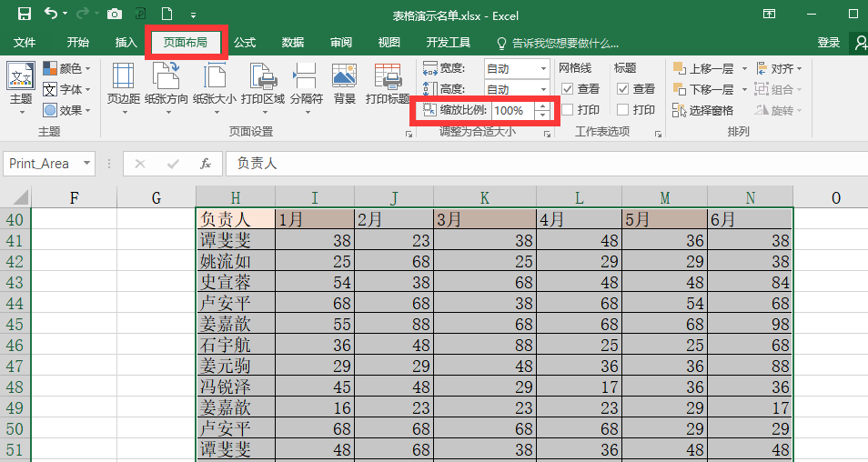Open 页边距 (Margins) menu
The height and width of the screenshot is (462, 868).
pyautogui.click(x=123, y=88)
